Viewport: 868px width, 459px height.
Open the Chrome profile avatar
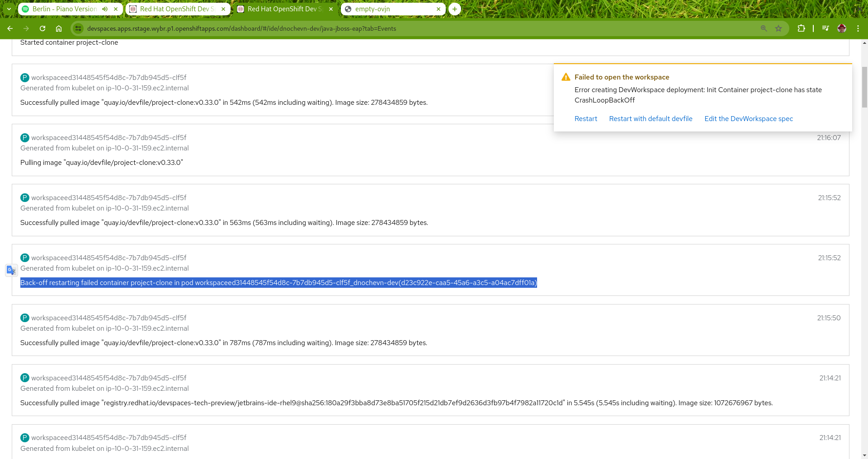point(842,28)
